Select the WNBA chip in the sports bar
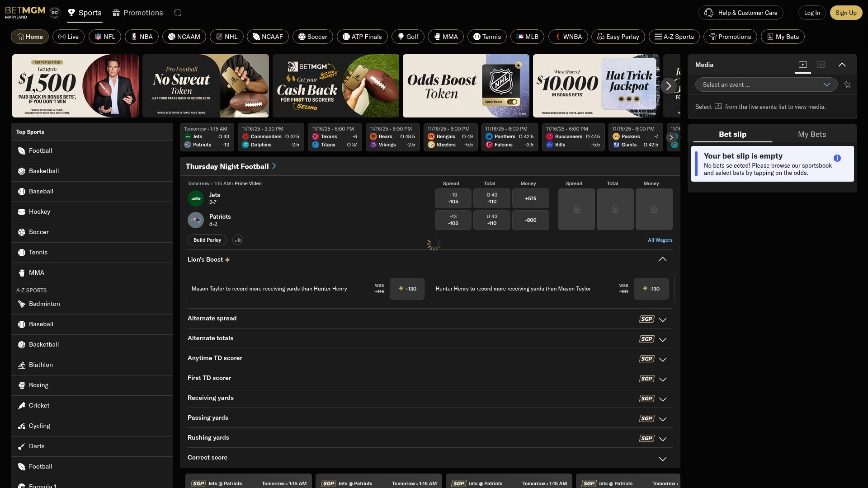868x488 pixels. pyautogui.click(x=568, y=37)
